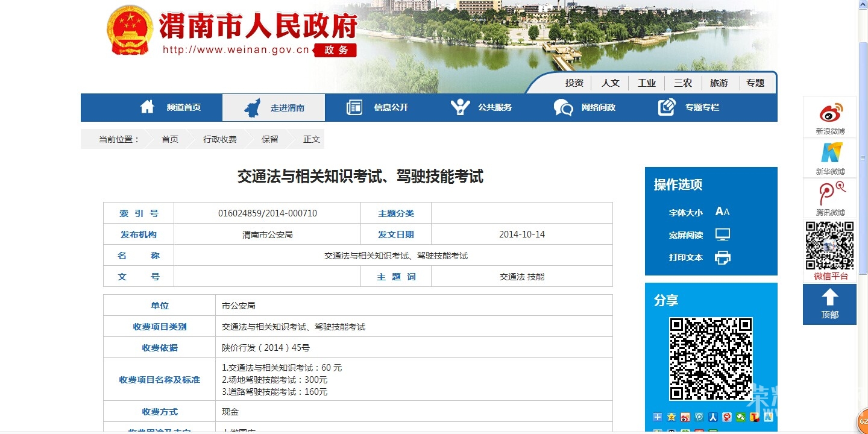Switch to the 走进渭南 navigation tab
This screenshot has height=434, width=868.
(x=274, y=107)
